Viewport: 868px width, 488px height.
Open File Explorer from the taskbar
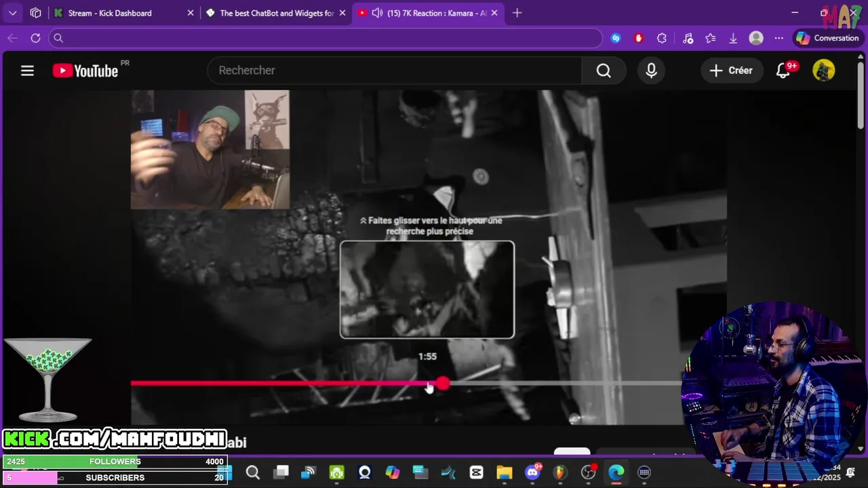coord(504,472)
